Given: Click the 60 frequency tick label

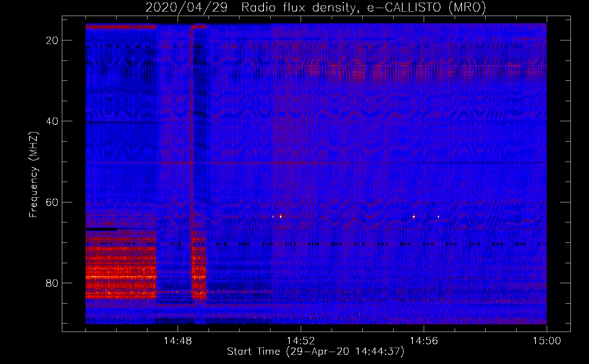Looking at the screenshot, I should coord(52,202).
